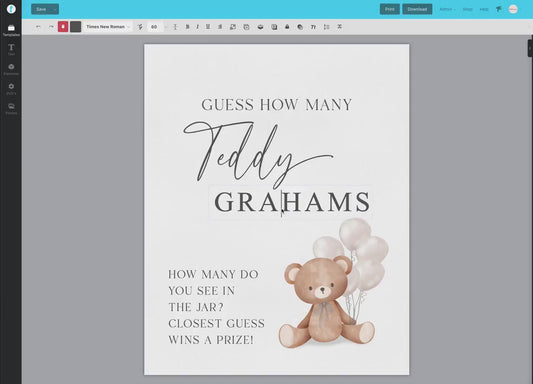The height and width of the screenshot is (384, 533).
Task: Open the dark gray text color swatch
Action: click(75, 27)
